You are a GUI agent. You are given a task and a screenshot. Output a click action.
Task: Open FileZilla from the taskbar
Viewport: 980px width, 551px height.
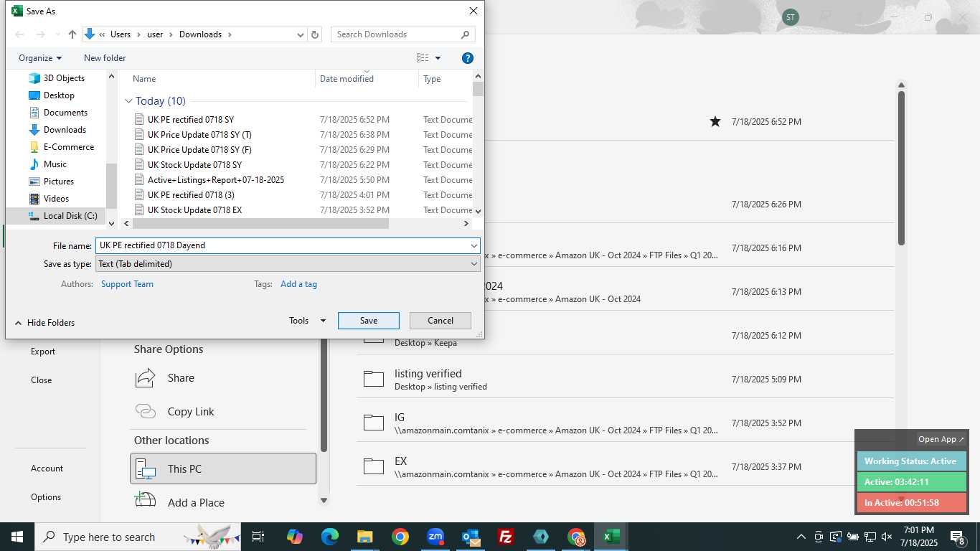coord(506,537)
